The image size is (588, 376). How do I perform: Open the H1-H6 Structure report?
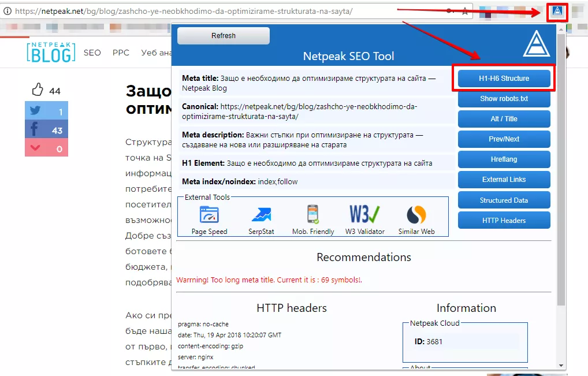[x=504, y=79]
